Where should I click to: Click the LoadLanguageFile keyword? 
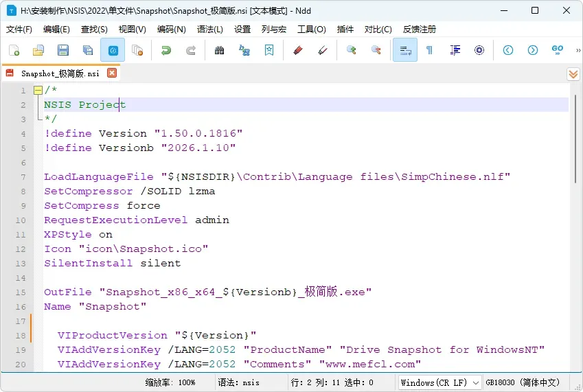(x=98, y=177)
